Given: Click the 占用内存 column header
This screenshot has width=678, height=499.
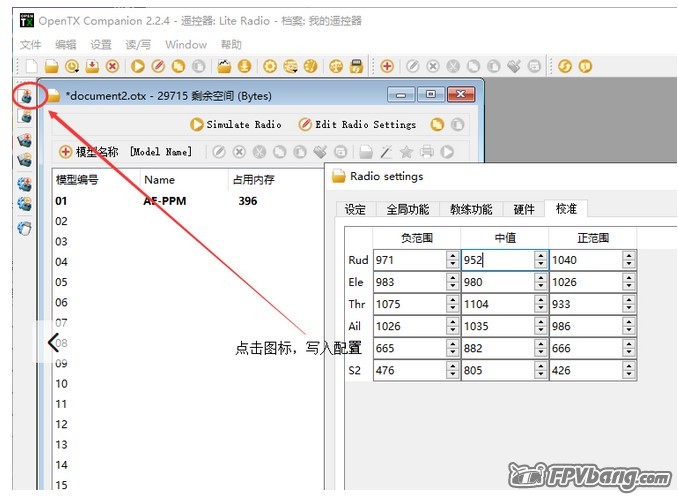Looking at the screenshot, I should click(253, 179).
